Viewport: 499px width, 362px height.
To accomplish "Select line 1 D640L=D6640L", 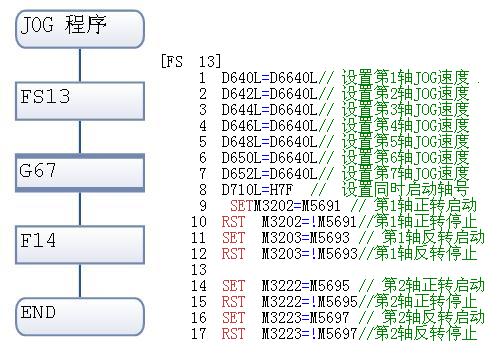I will tap(269, 78).
